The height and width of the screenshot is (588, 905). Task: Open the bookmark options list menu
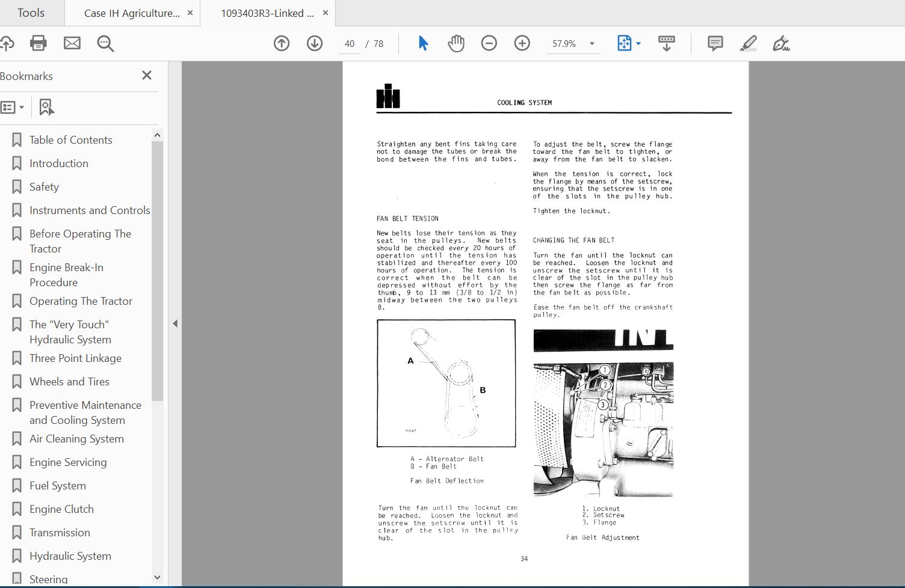pos(12,108)
